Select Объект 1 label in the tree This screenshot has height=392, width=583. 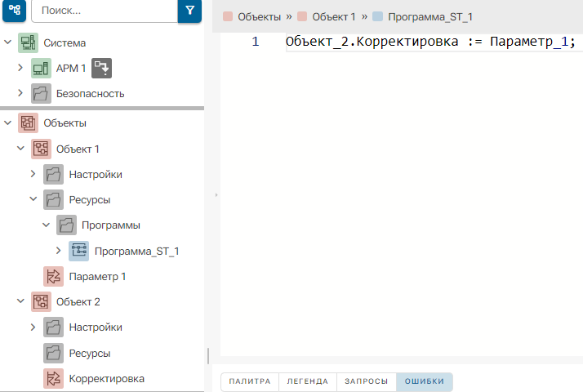coord(78,149)
